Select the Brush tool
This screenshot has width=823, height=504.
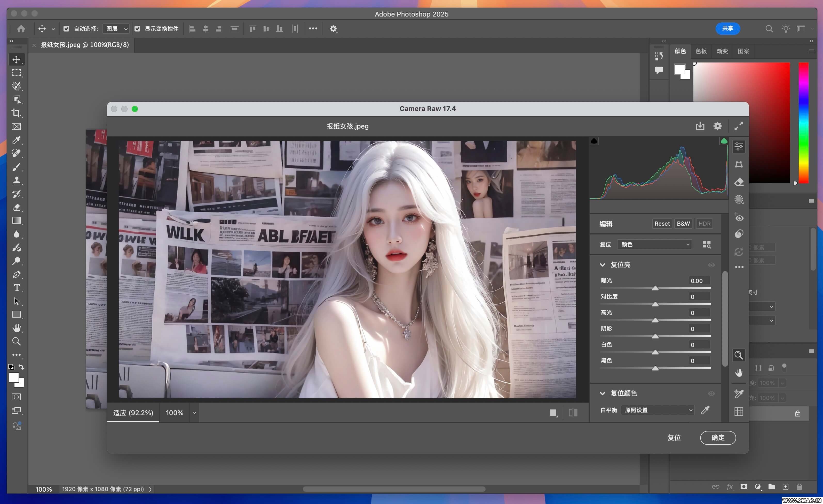[16, 167]
